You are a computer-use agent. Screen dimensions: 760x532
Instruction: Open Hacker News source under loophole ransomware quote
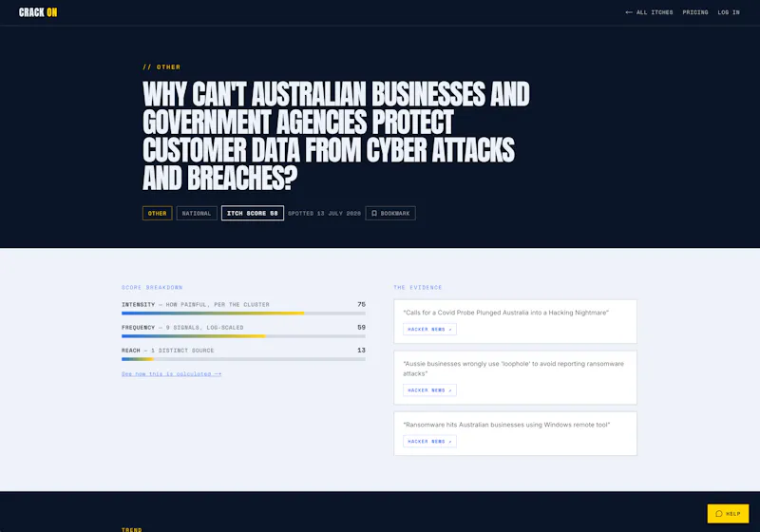pos(429,390)
